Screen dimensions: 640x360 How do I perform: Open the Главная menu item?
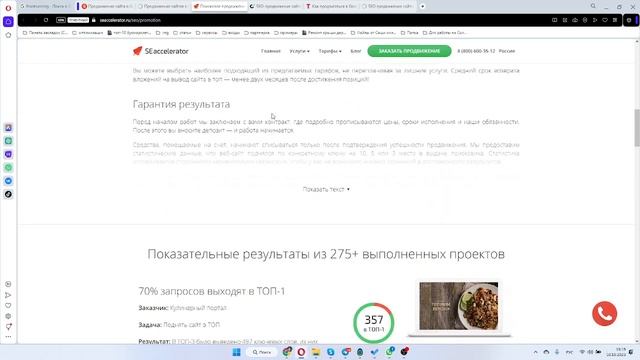point(271,51)
